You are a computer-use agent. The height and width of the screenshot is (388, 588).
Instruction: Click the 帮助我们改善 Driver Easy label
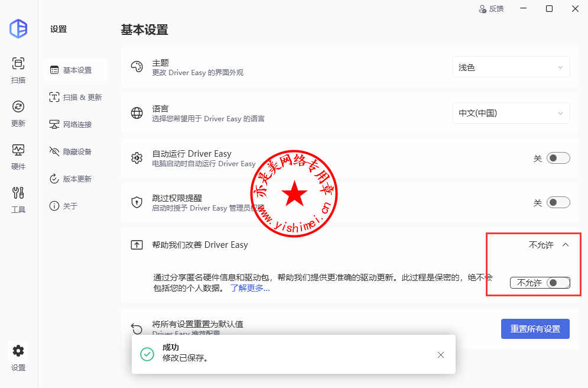pyautogui.click(x=200, y=245)
